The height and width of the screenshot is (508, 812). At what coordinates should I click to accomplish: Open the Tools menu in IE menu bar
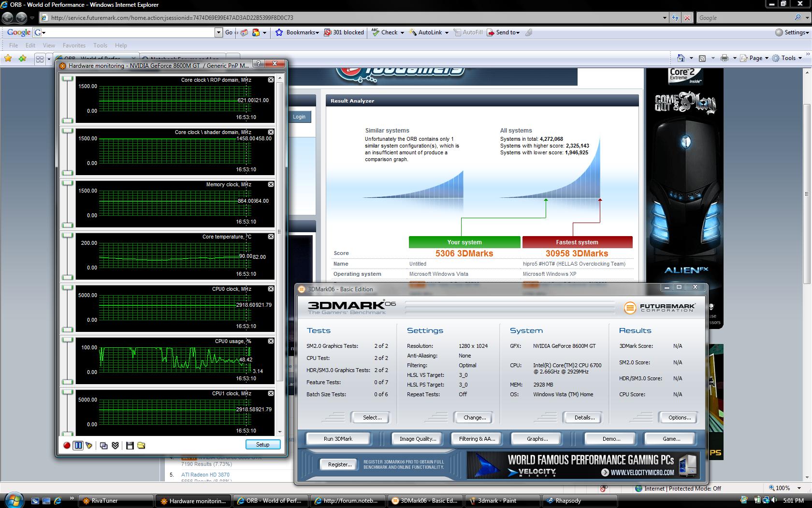pyautogui.click(x=100, y=45)
